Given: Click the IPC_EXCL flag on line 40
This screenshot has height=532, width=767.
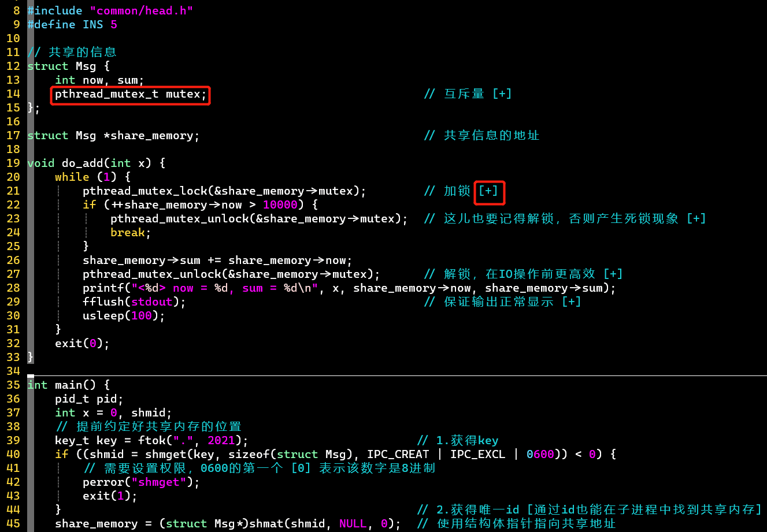Looking at the screenshot, I should [x=477, y=454].
